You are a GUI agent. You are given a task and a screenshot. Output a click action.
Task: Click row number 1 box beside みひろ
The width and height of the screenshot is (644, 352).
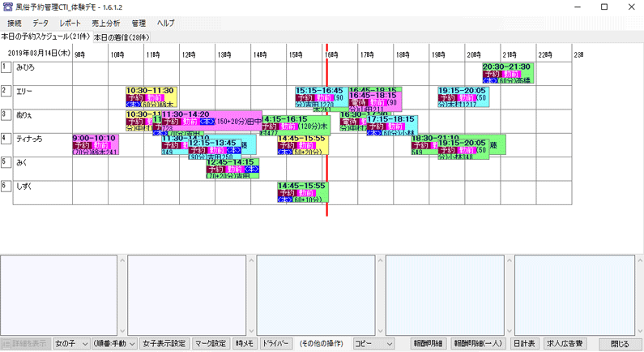click(6, 67)
